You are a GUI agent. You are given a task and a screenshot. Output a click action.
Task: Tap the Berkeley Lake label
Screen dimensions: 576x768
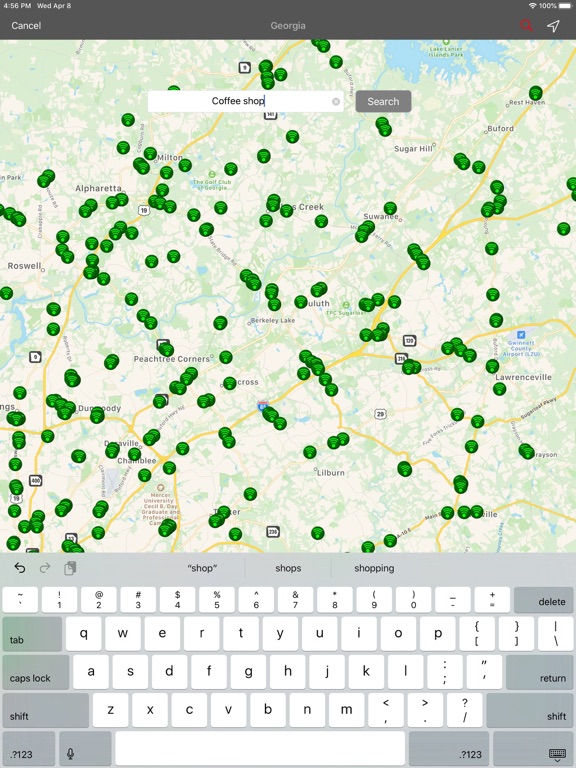(x=273, y=320)
